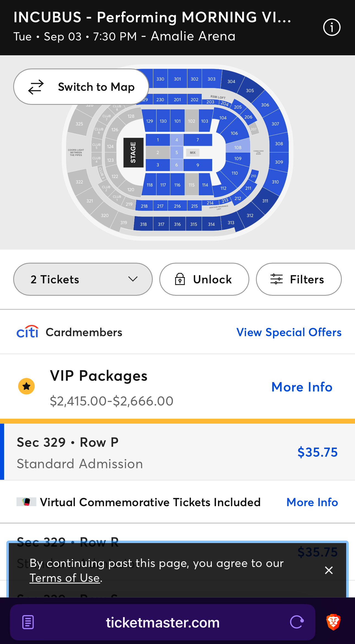Image resolution: width=355 pixels, height=644 pixels.
Task: Click the Brave shield icon
Action: [333, 622]
